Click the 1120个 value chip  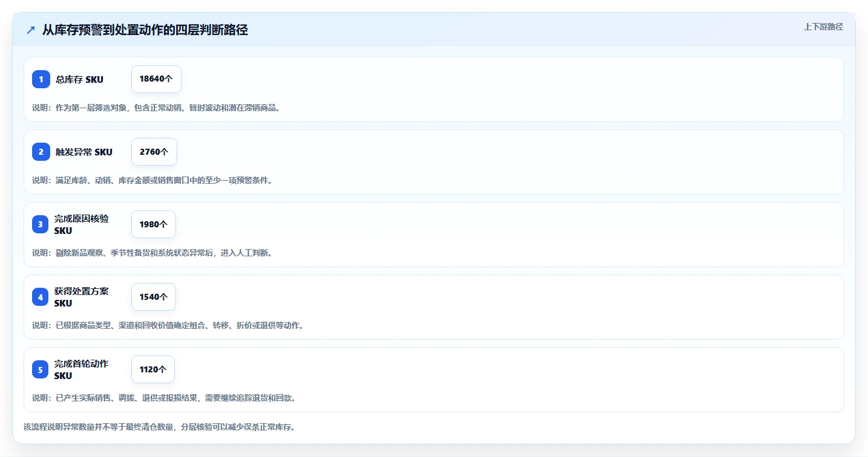[153, 369]
